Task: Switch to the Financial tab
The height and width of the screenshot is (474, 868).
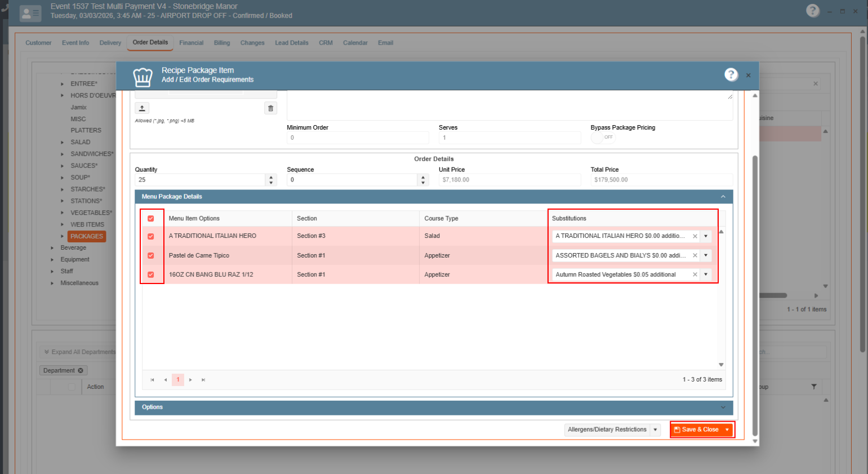Action: pyautogui.click(x=191, y=43)
